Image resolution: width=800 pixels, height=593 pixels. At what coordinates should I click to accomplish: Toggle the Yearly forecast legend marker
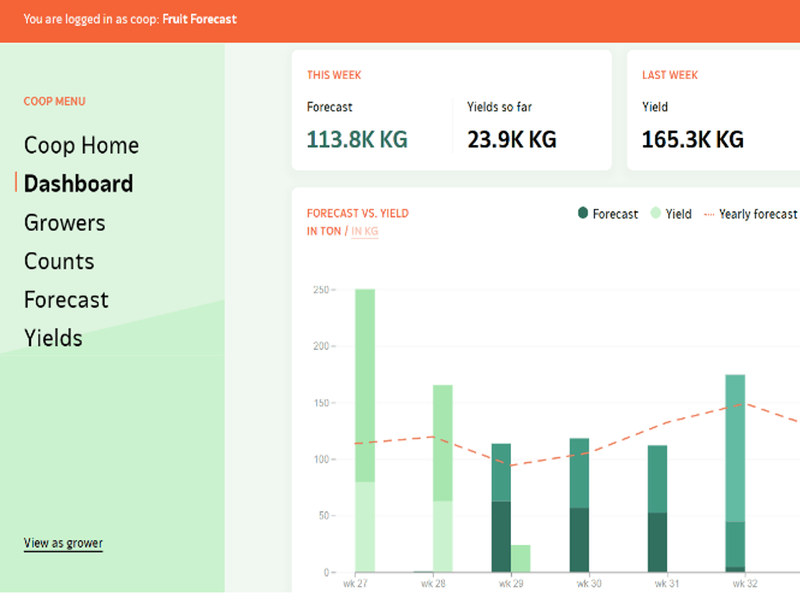point(709,214)
